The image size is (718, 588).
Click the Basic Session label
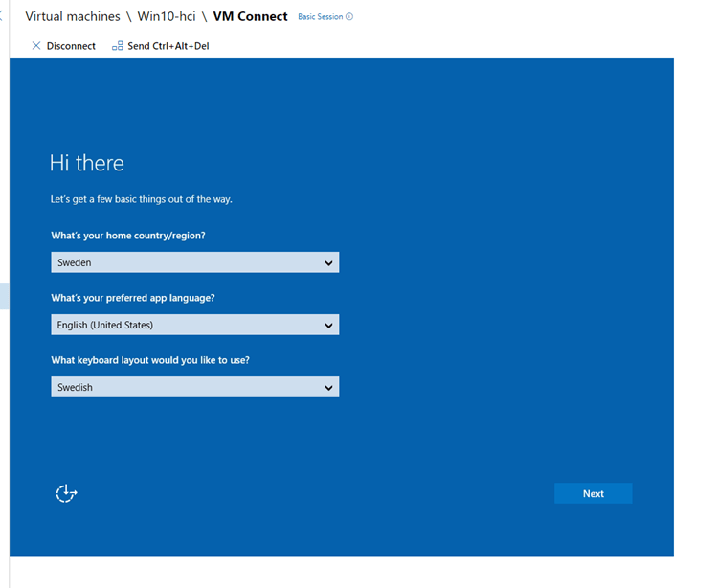coord(321,17)
